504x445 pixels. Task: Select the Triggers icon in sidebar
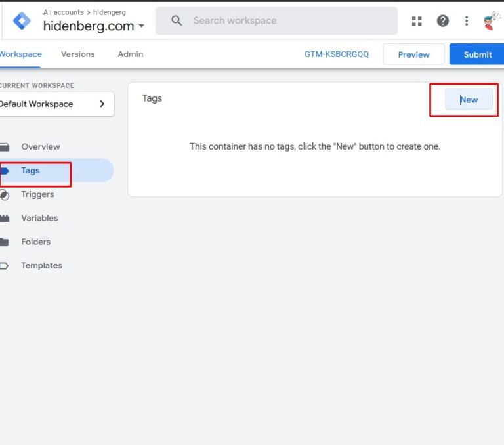click(x=5, y=194)
